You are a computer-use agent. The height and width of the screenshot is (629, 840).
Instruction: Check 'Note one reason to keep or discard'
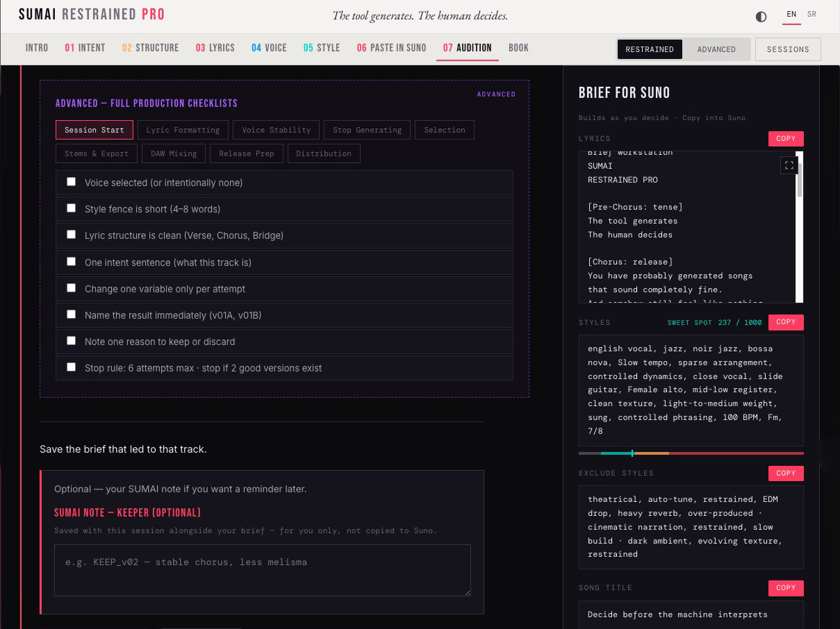71,341
